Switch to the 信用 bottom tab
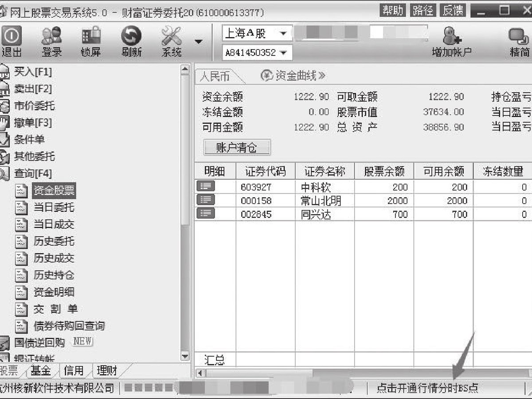Image resolution: width=532 pixels, height=399 pixels. click(74, 371)
